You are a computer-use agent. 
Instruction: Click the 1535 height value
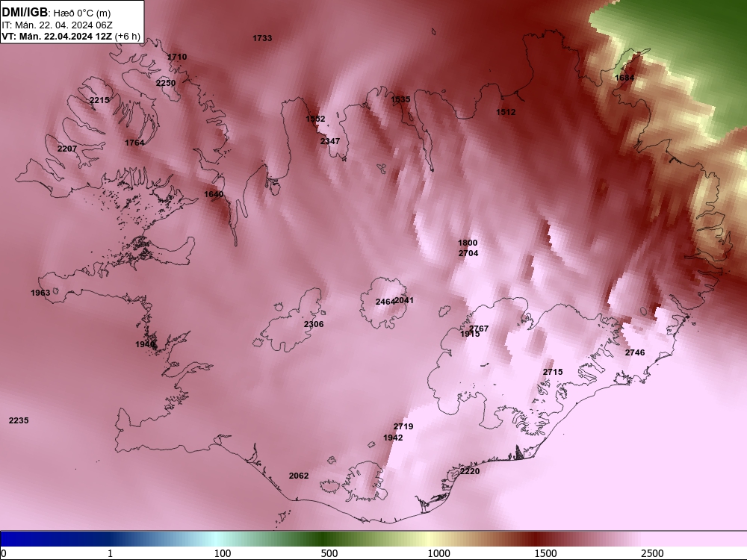point(400,99)
